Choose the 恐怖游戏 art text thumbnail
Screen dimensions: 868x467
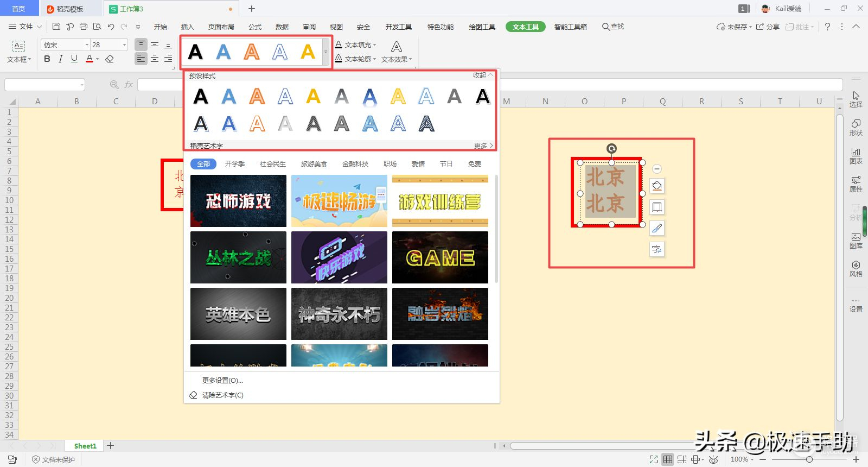point(238,201)
